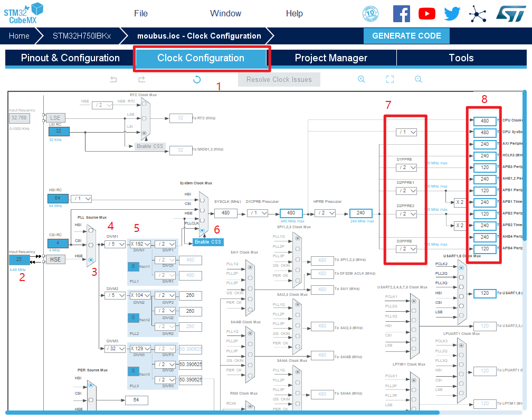Click the undo arrow icon
532x420 pixels.
click(113, 79)
